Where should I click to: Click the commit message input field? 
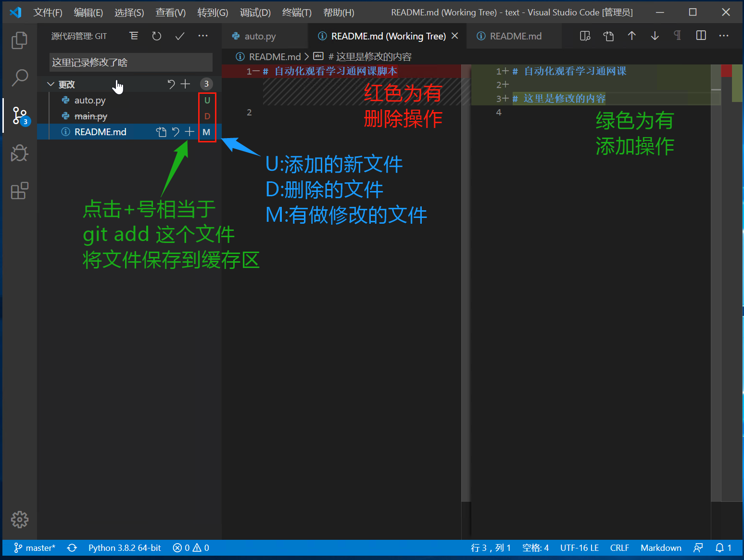point(130,62)
